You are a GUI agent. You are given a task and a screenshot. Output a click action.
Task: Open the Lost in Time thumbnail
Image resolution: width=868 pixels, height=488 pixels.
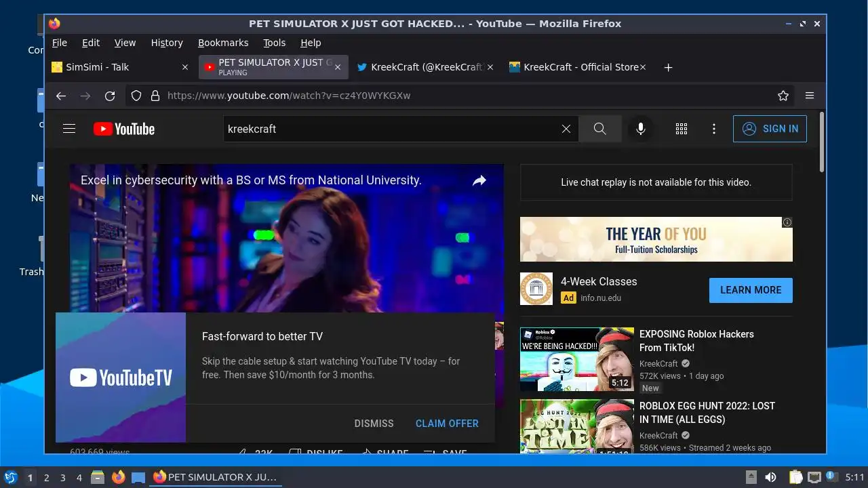point(577,426)
